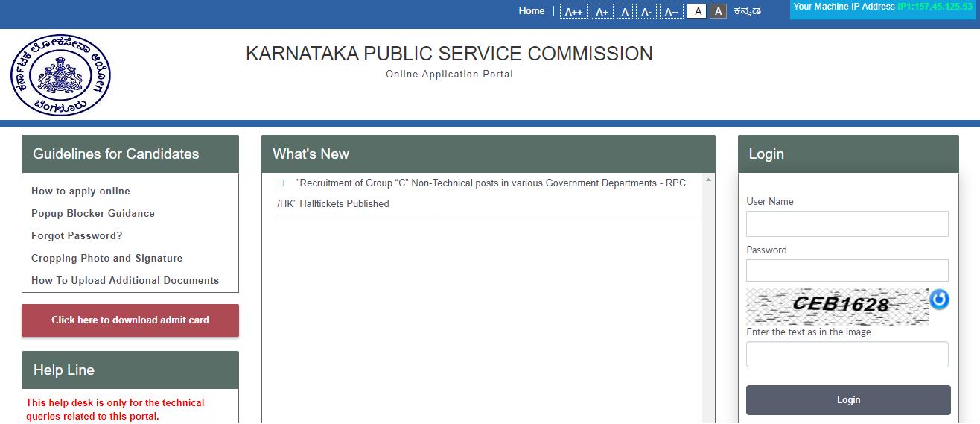Open the Forgot Password link
980x424 pixels.
click(x=77, y=236)
